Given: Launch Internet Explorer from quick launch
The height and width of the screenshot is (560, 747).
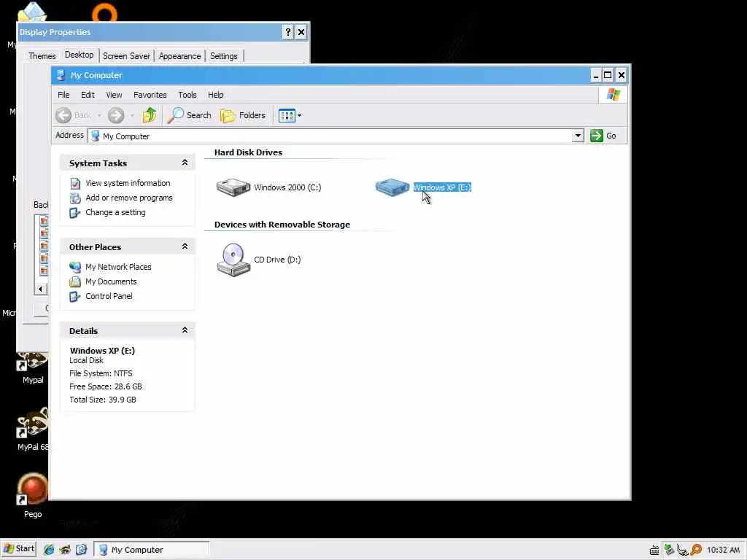Looking at the screenshot, I should 49,550.
